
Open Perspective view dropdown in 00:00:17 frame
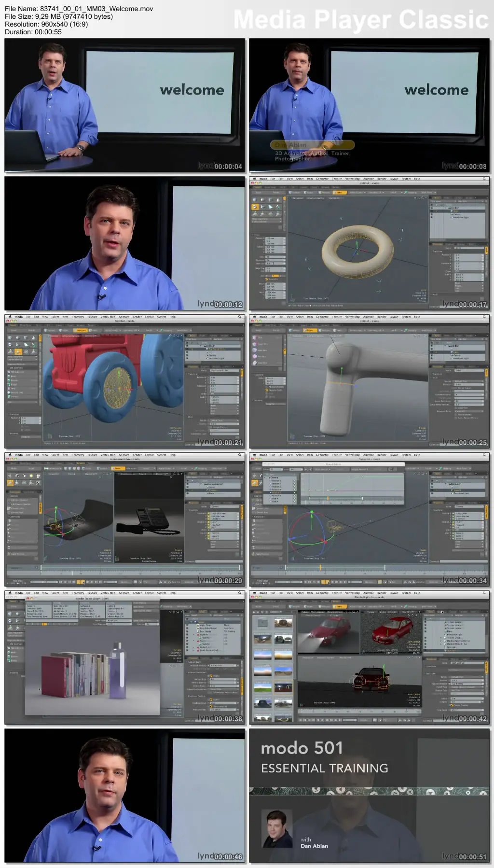298,198
